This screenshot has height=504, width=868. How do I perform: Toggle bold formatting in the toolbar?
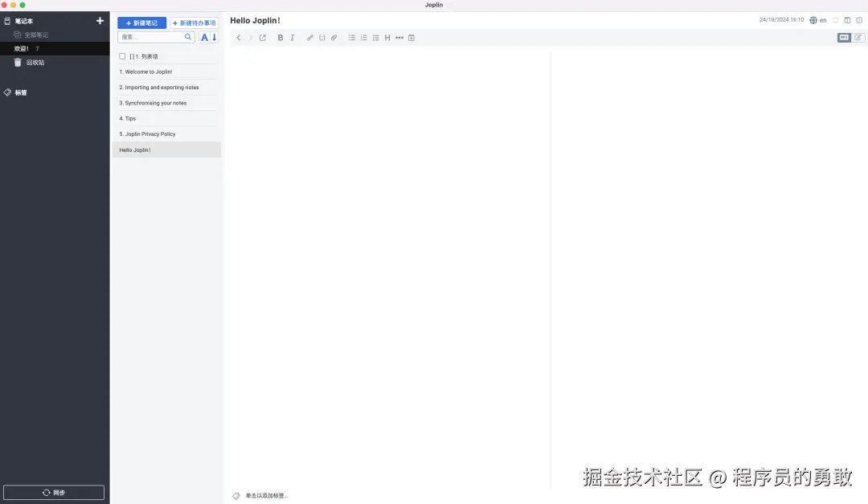coord(280,37)
